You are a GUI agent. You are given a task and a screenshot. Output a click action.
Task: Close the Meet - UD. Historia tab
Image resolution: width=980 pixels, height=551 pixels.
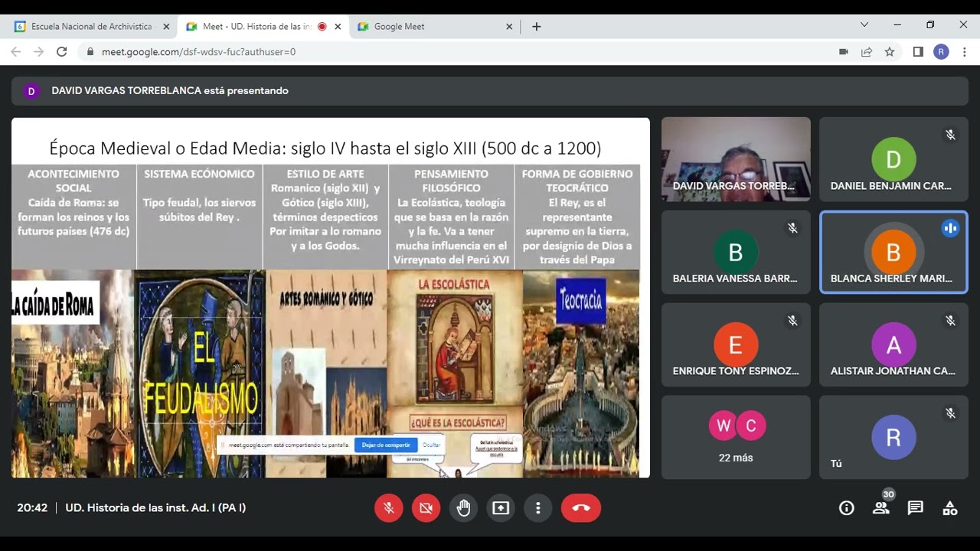tap(338, 26)
